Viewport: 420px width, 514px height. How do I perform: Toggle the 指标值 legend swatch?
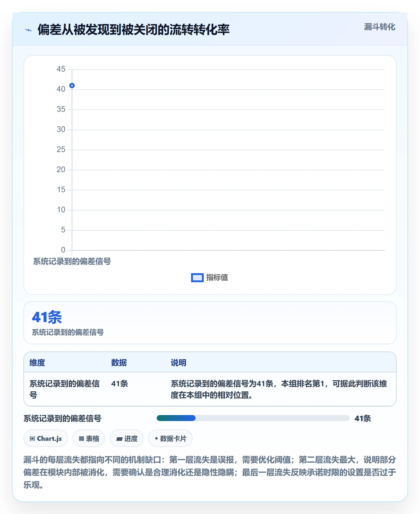pos(197,278)
